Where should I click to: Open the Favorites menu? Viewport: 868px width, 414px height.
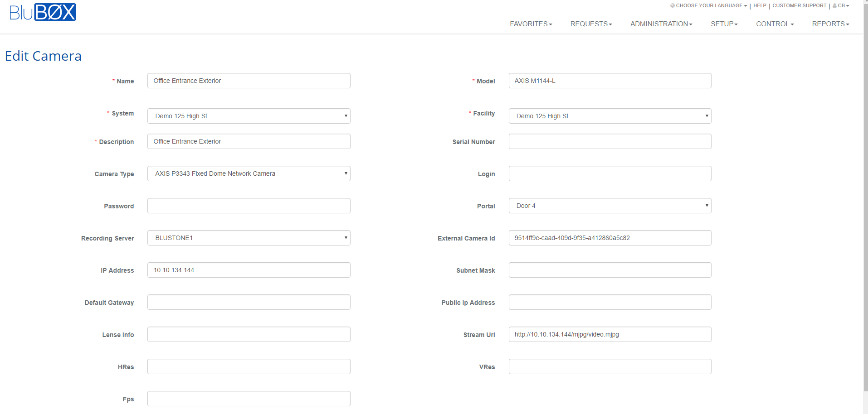[x=531, y=24]
